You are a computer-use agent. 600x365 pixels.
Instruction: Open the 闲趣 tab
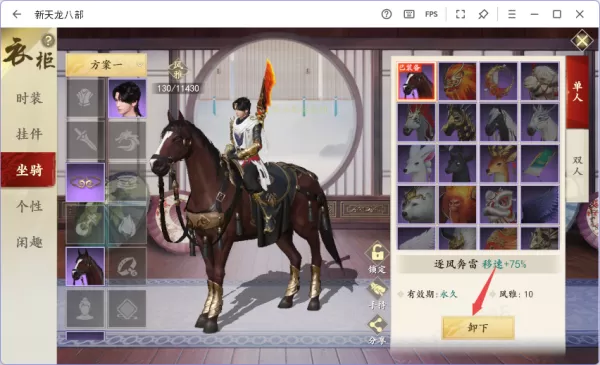tap(29, 242)
